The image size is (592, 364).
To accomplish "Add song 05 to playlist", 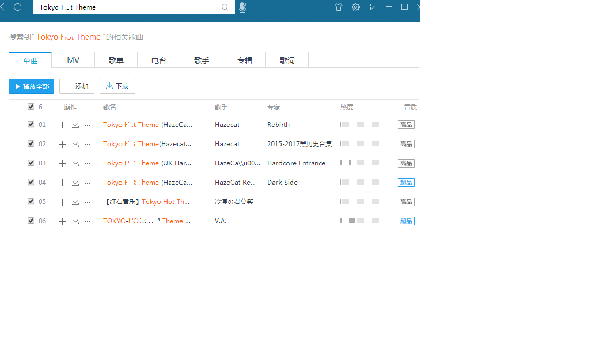I will click(62, 202).
